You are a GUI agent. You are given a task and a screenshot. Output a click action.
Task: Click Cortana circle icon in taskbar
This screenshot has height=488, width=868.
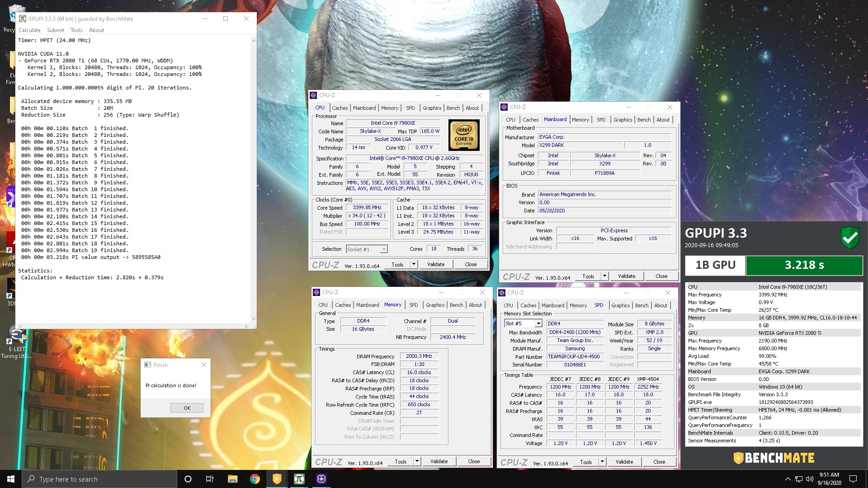(188, 479)
